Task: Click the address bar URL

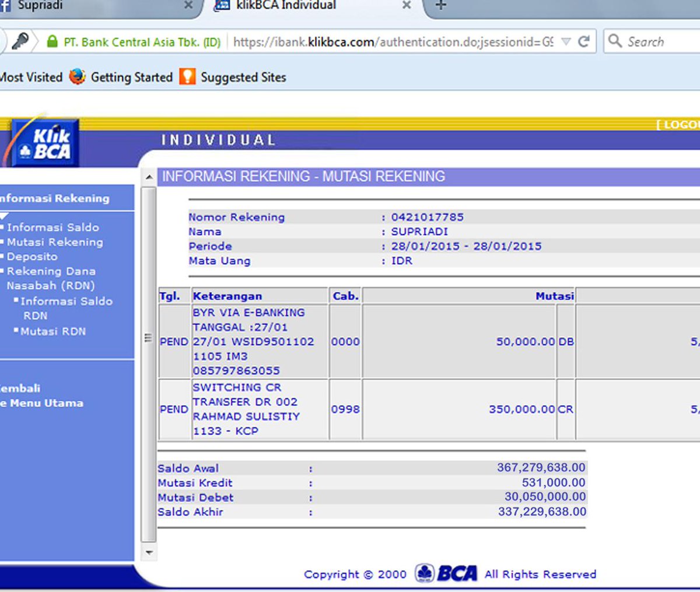Action: pos(393,42)
